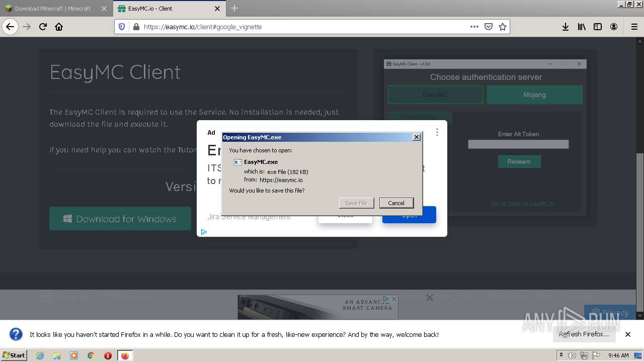Open the Firefox hamburger menu
644x362 pixels.
click(634, 27)
